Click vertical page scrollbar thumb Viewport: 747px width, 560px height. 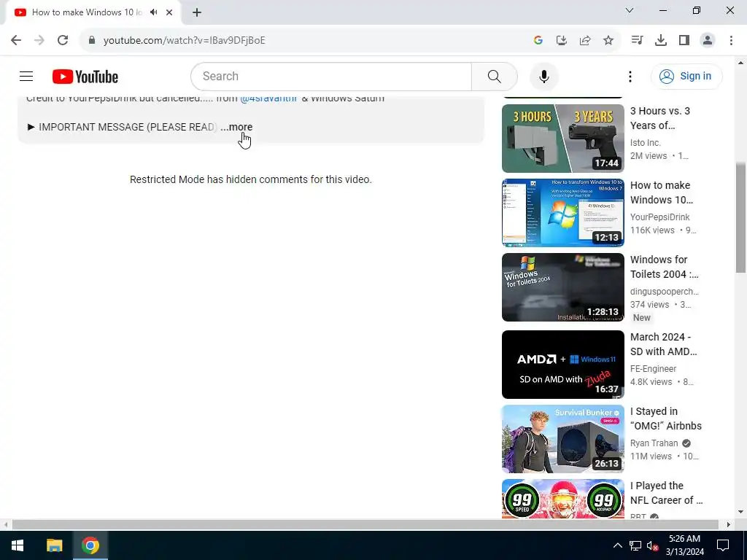(x=740, y=217)
